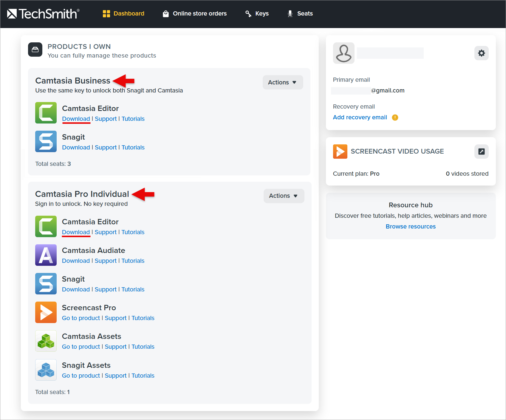Click Camtasia Editor icon under Camtasia Business
This screenshot has width=506, height=420.
point(46,113)
